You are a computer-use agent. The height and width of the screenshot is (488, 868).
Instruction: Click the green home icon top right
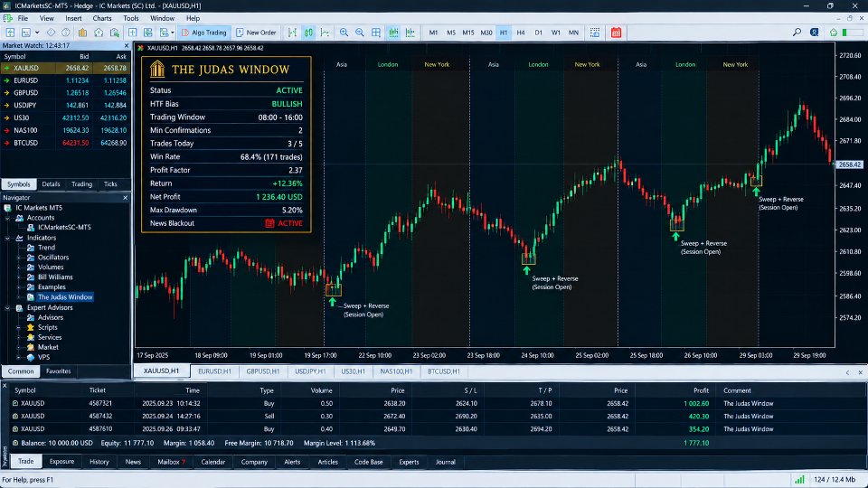(833, 33)
